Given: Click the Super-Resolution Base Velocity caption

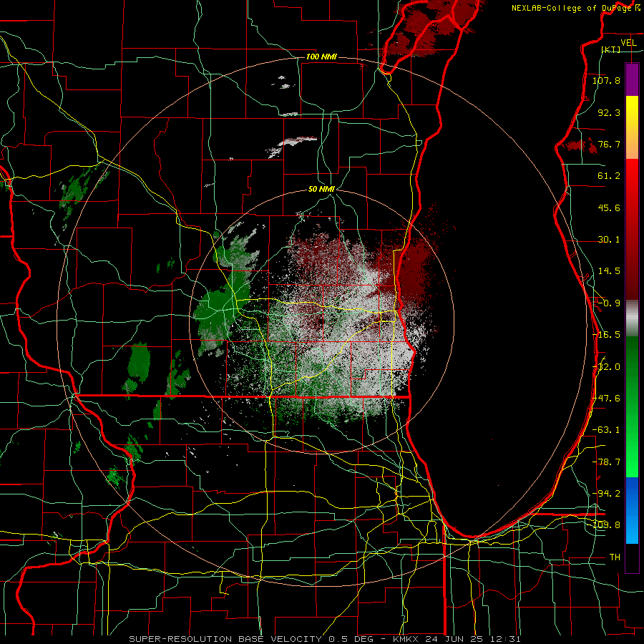Looking at the screenshot, I should (x=324, y=639).
